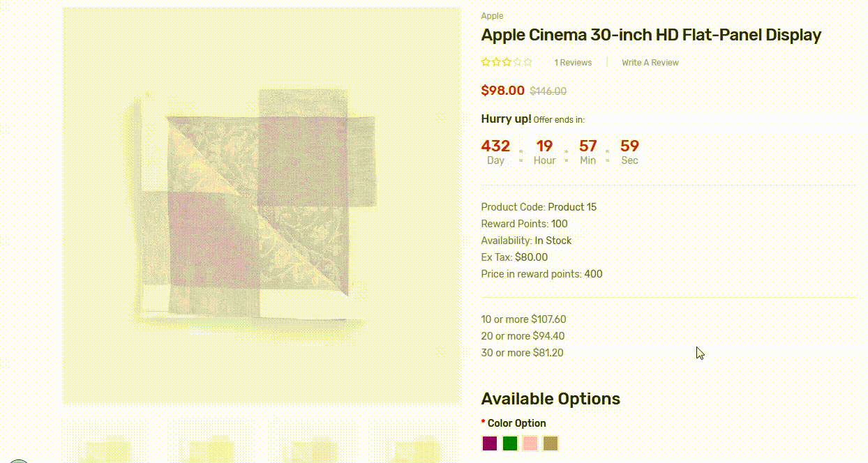Open the 1 Reviews link
The image size is (868, 463).
(x=573, y=63)
